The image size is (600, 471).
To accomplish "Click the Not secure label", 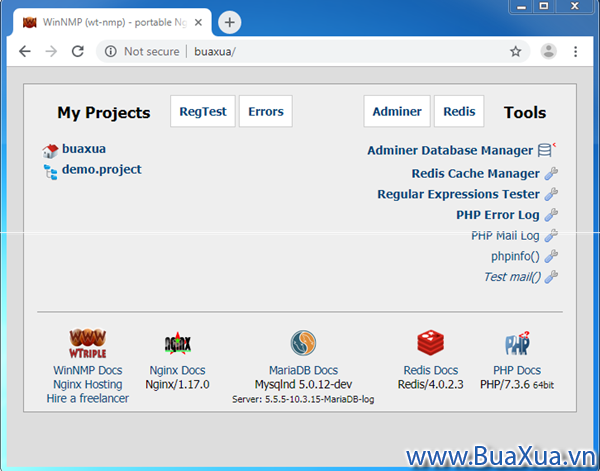I will tap(152, 51).
